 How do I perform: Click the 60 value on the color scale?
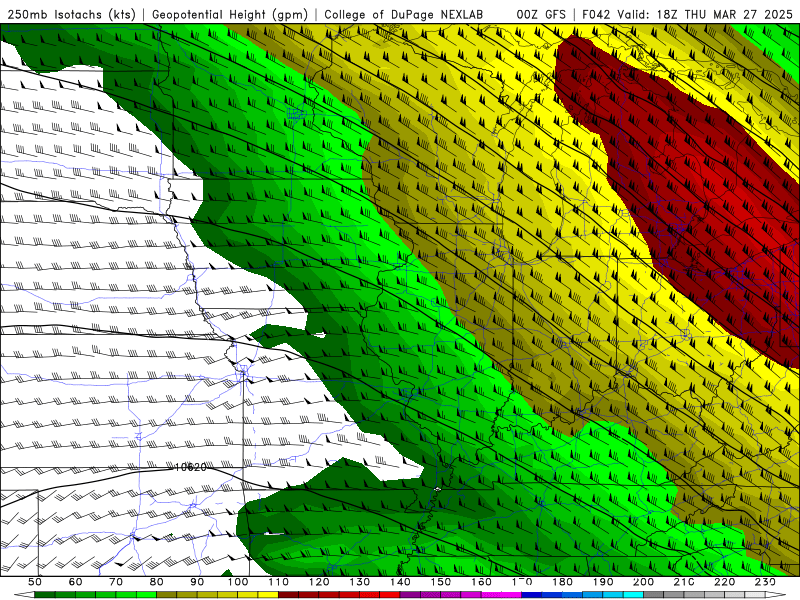click(75, 582)
